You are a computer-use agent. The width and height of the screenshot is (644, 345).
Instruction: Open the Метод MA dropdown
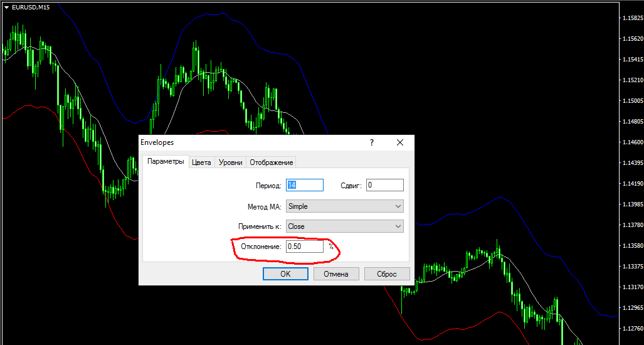click(x=345, y=206)
